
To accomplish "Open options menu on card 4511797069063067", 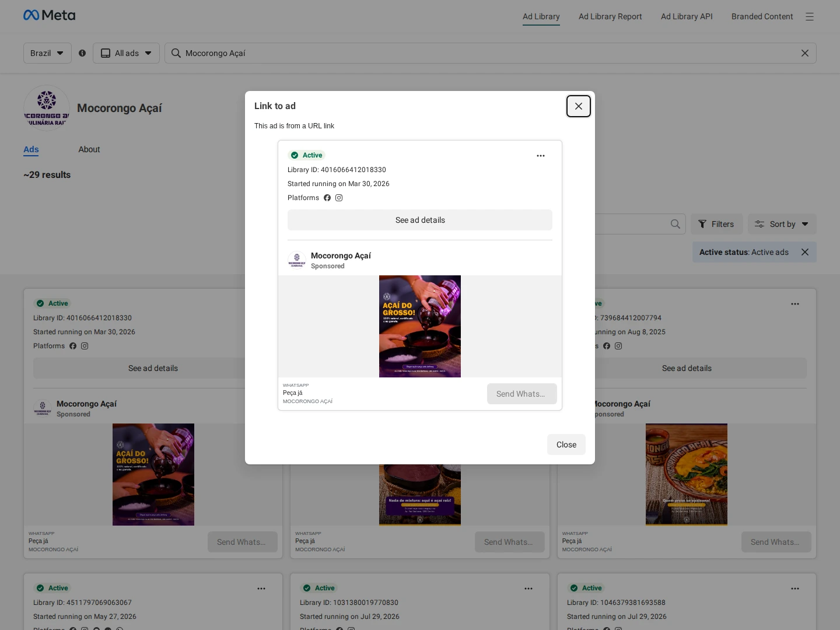I will (261, 589).
